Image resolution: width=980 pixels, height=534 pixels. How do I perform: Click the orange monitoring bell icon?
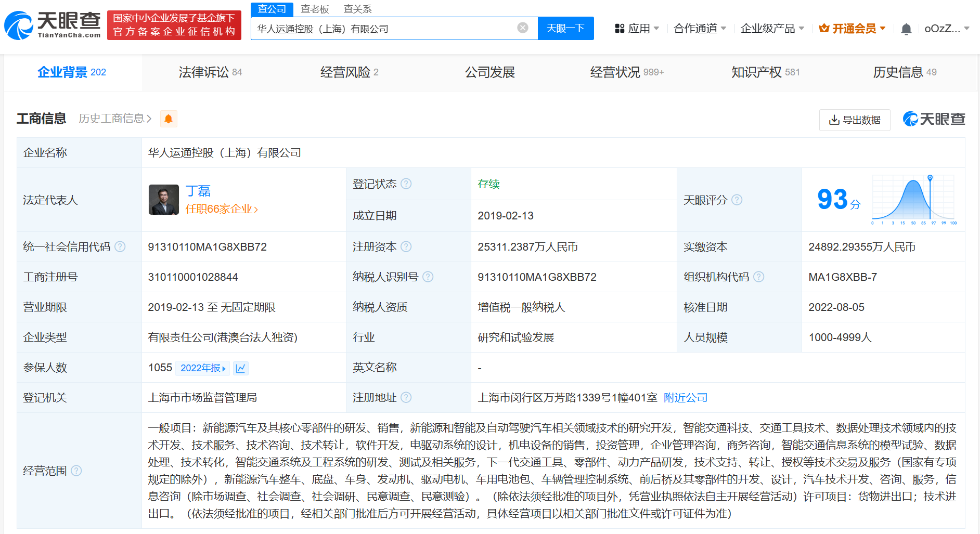169,119
